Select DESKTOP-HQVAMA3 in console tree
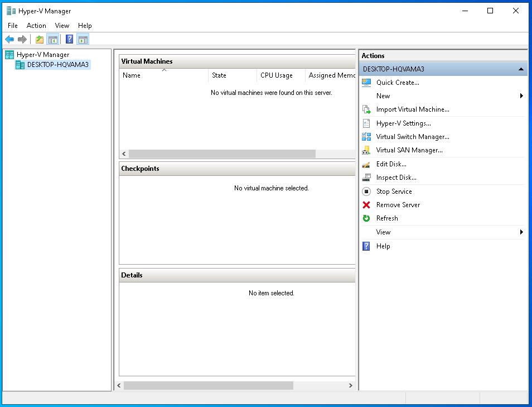This screenshot has width=532, height=407. pos(57,65)
